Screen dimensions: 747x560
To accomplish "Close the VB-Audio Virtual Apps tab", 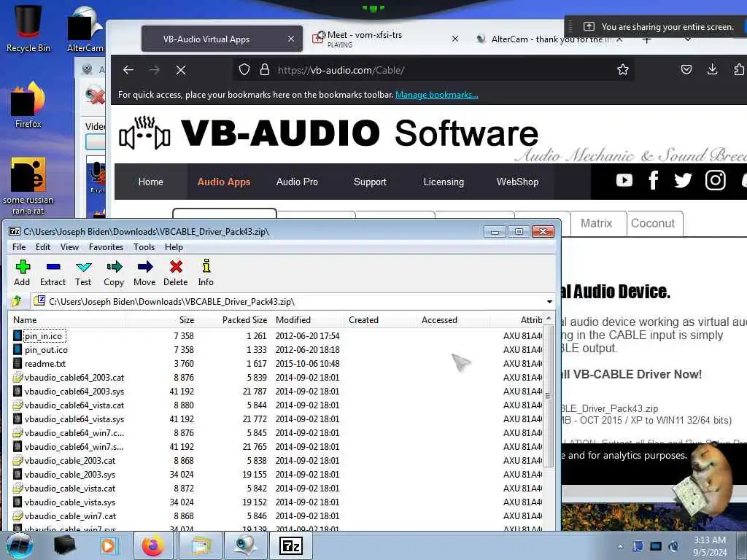I will [291, 39].
